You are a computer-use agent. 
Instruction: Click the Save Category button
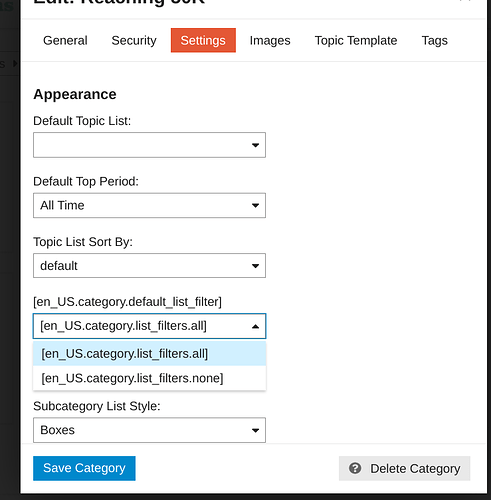click(84, 468)
